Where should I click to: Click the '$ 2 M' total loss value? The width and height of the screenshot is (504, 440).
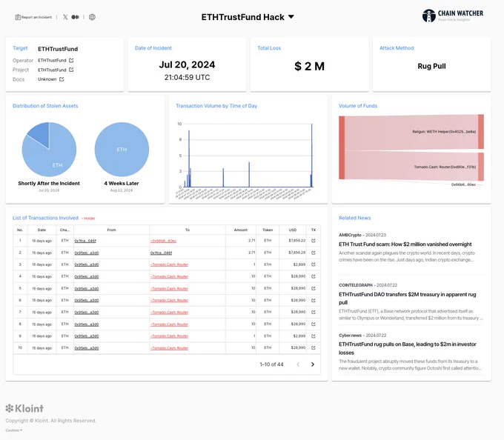pyautogui.click(x=310, y=67)
